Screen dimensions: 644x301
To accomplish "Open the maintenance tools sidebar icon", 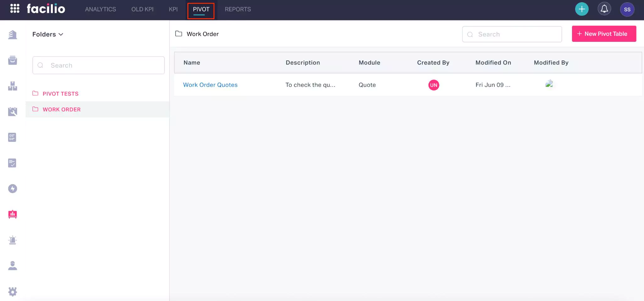I will click(x=13, y=111).
